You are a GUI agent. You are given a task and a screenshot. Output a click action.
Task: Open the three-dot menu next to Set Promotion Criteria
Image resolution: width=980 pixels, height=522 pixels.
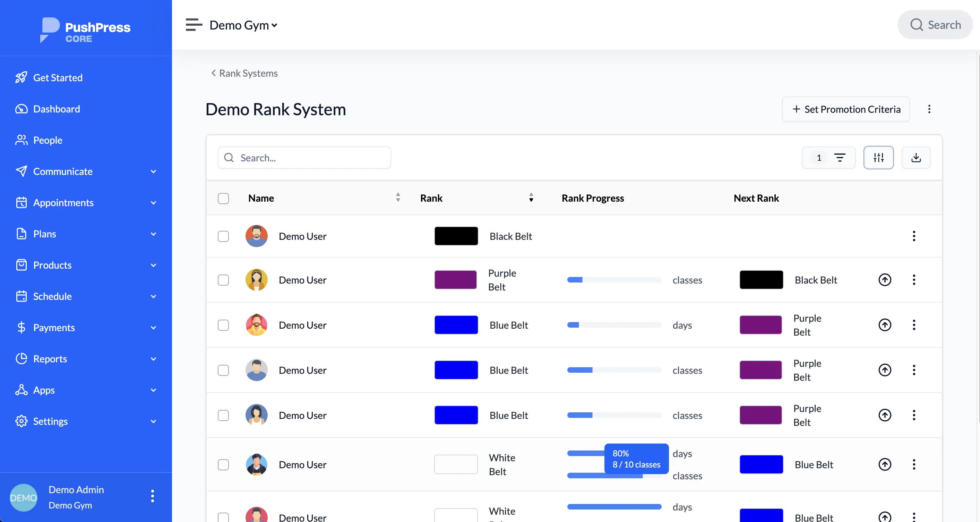pyautogui.click(x=929, y=109)
